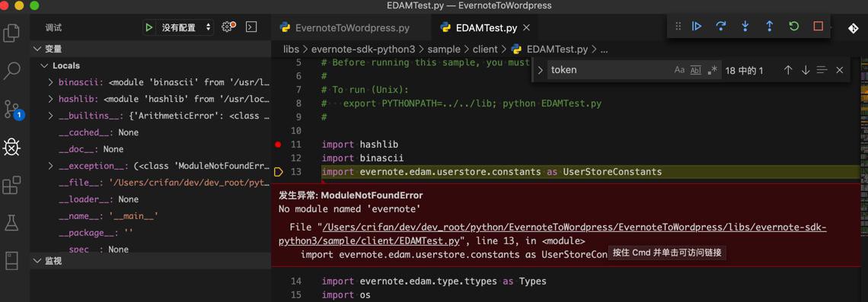868x302 pixels.
Task: Open the Explorer view in activity bar
Action: 11,33
